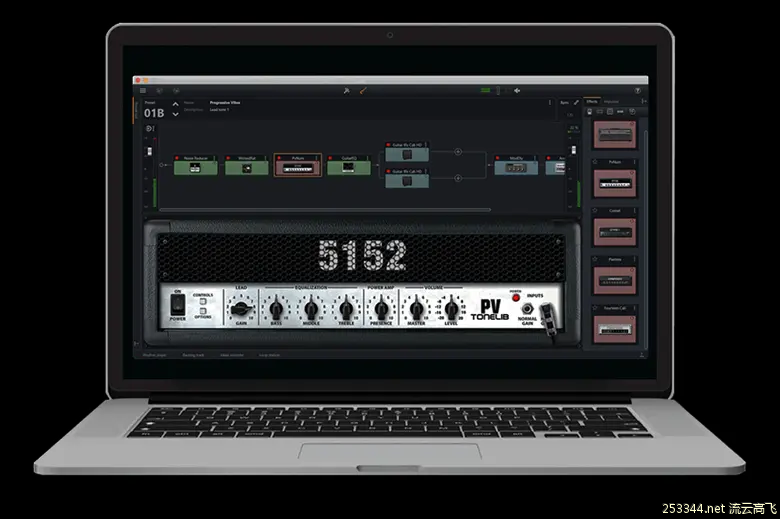Switch to the Effects tab
Viewport: 780px width, 519px height.
pos(592,102)
